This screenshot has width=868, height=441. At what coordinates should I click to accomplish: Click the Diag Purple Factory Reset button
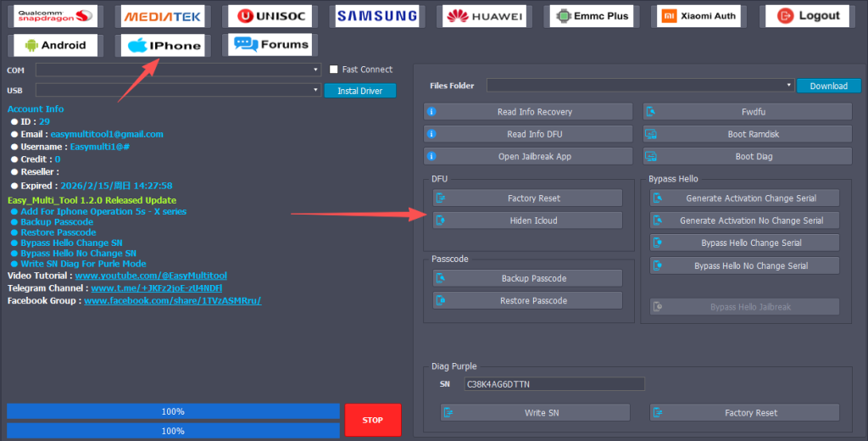tap(744, 413)
